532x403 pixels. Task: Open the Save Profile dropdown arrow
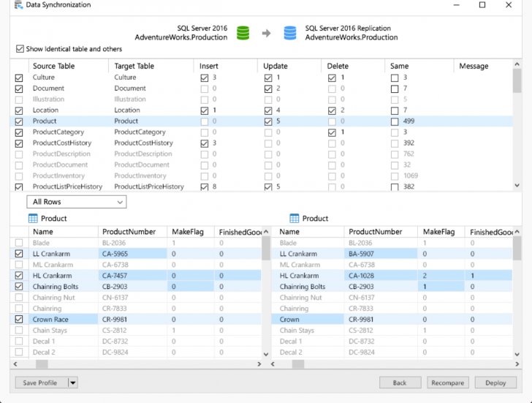(x=73, y=383)
